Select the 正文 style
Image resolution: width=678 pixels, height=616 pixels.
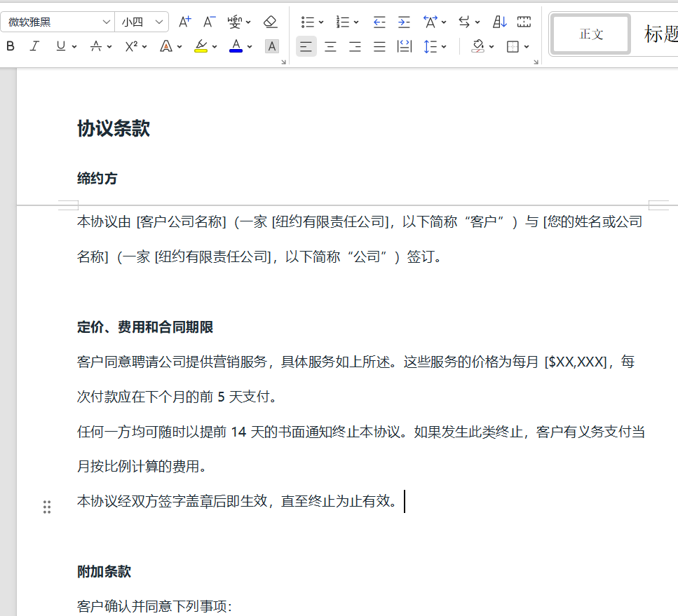click(x=591, y=34)
